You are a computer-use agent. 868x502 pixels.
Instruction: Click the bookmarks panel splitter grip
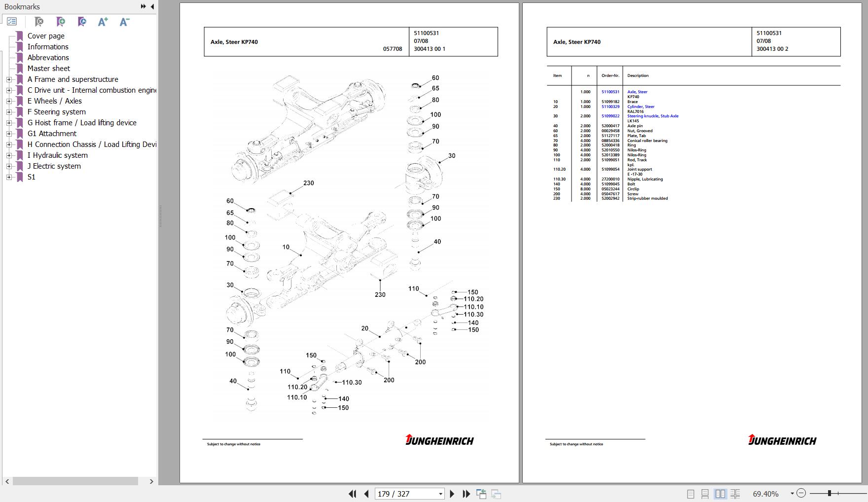(x=160, y=217)
